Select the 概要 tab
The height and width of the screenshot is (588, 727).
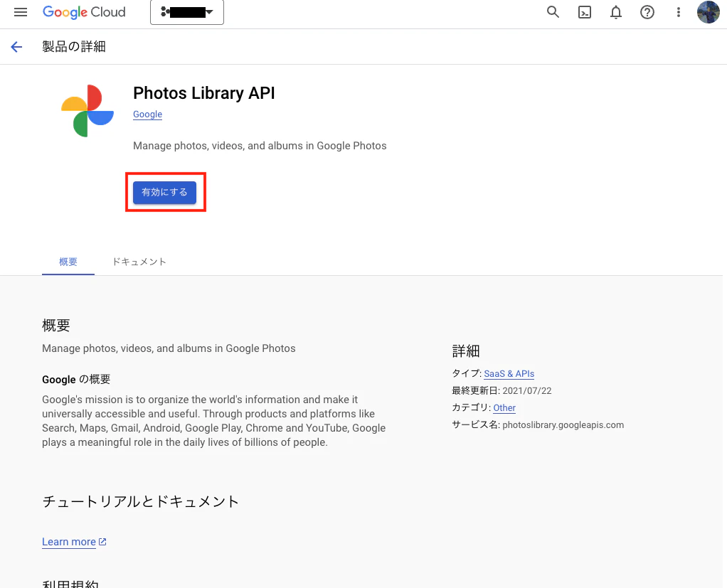(68, 262)
